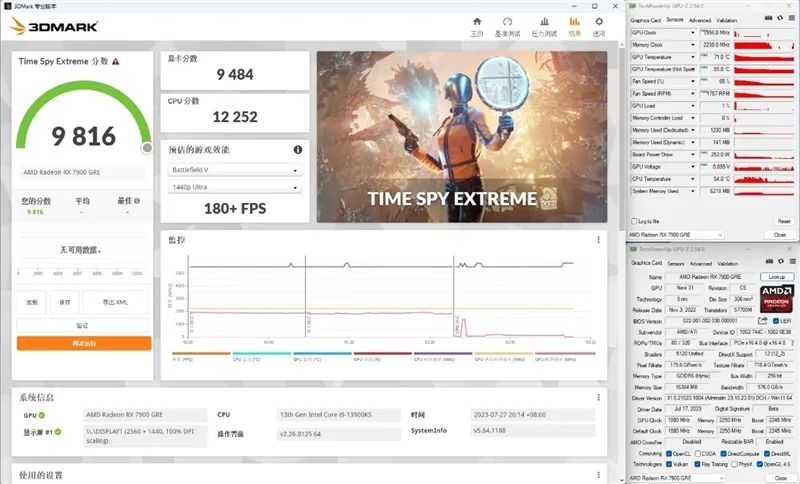800x484 pixels.
Task: Enable the Log to file checkbox
Action: tap(634, 221)
